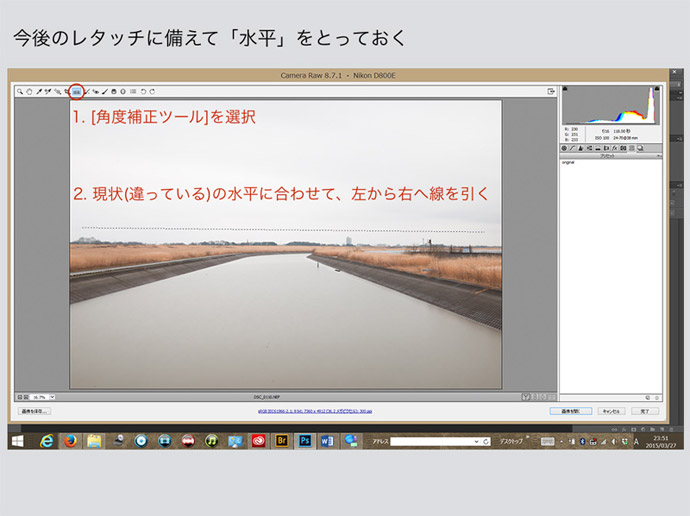This screenshot has width=690, height=516.
Task: Open File Explorer from the taskbar
Action: [x=94, y=441]
